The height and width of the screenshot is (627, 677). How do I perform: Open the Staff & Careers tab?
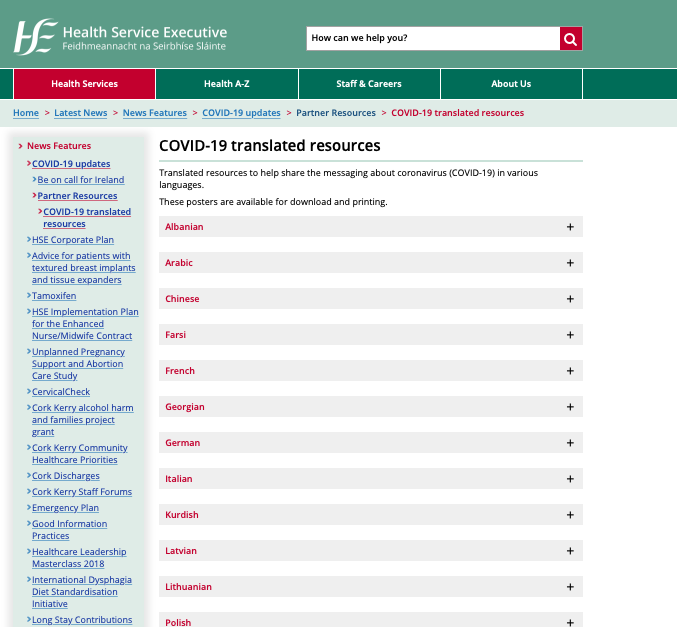tap(369, 84)
